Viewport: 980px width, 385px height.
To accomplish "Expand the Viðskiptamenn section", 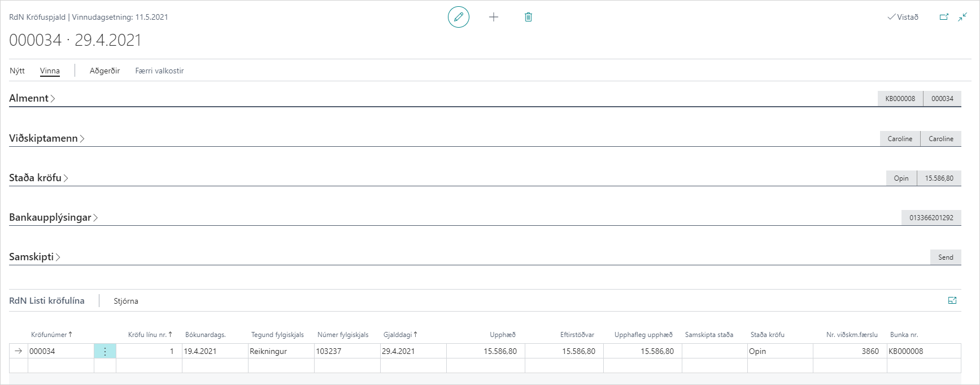I will point(46,138).
